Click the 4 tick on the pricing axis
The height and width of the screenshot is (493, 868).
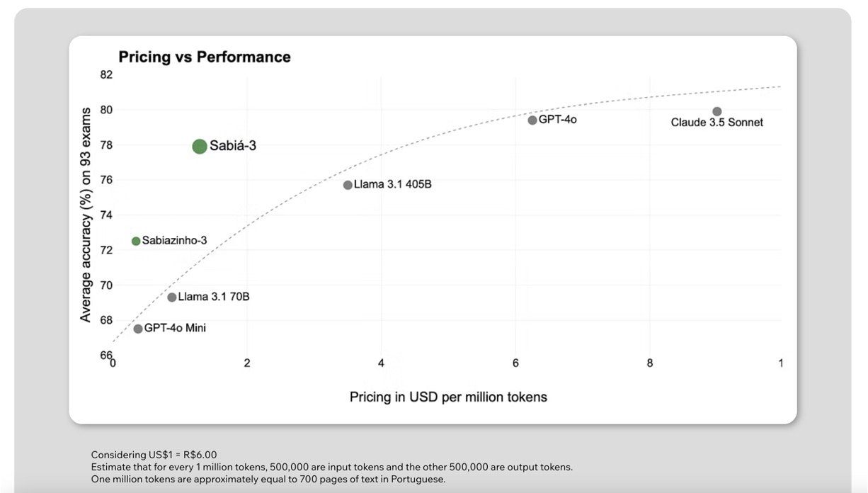(x=381, y=364)
